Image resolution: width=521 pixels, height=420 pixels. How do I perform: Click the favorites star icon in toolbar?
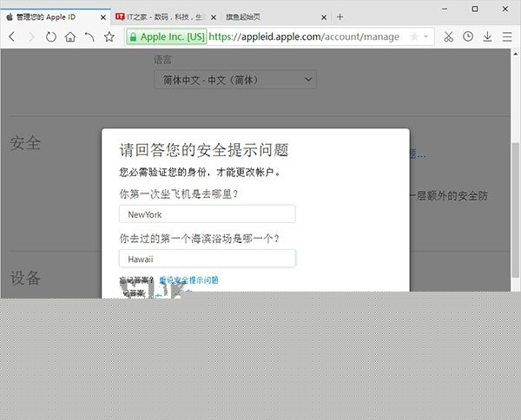pyautogui.click(x=109, y=36)
